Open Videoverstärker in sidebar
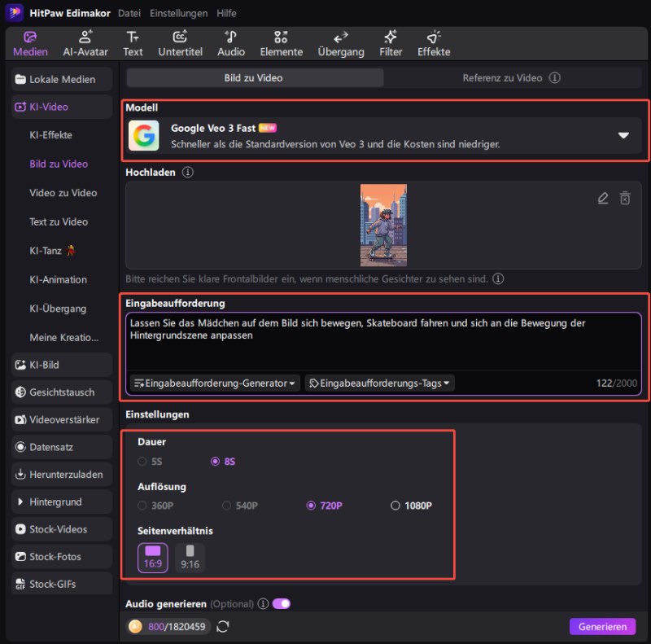Screen dimensions: 651x644 [x=62, y=419]
